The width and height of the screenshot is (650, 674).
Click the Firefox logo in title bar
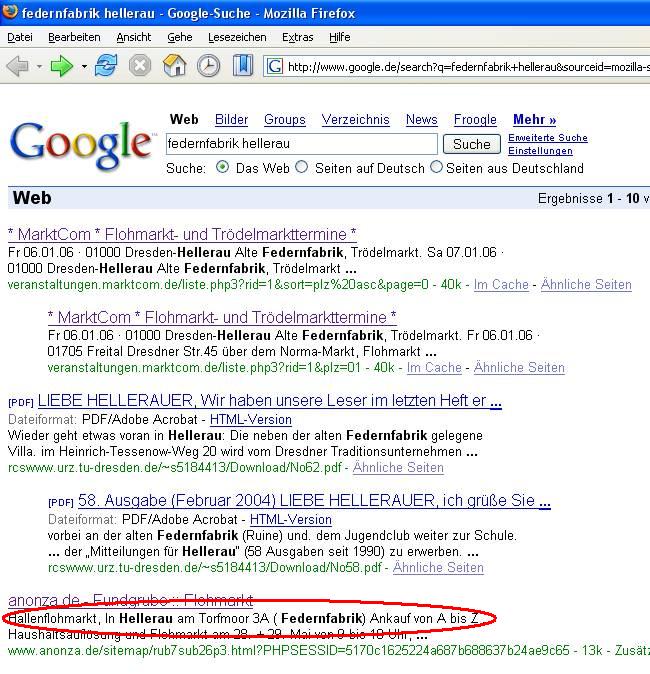tap(9, 12)
